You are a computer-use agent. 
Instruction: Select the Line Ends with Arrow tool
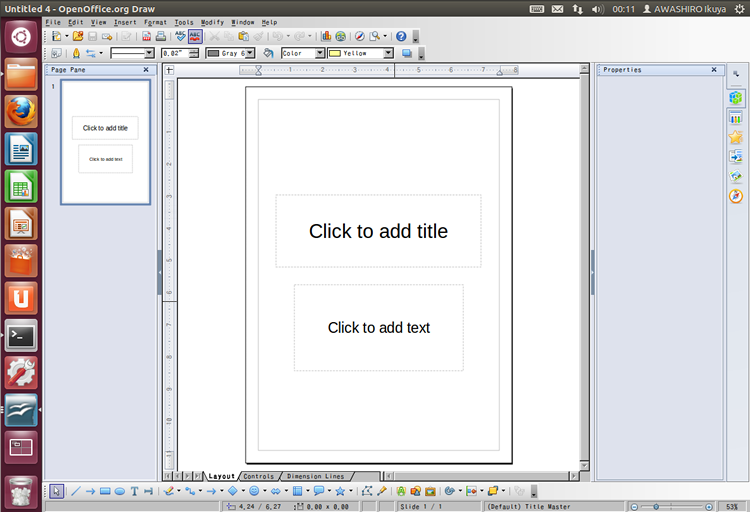(90, 491)
